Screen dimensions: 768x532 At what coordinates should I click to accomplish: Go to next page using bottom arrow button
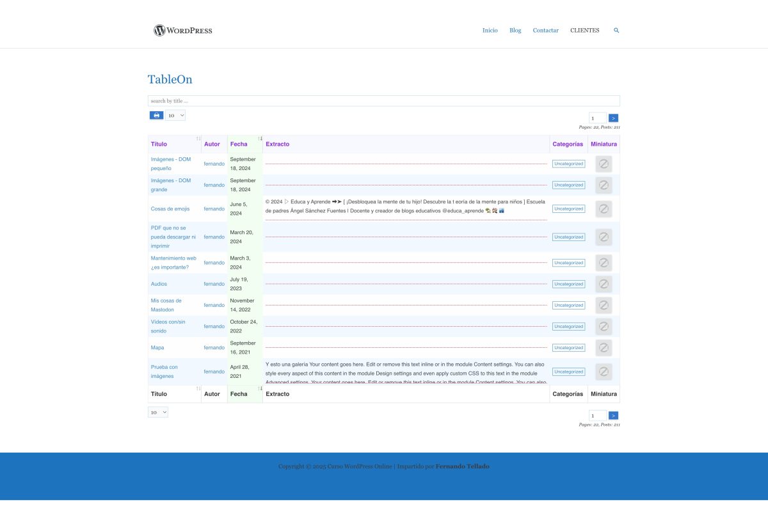tap(613, 416)
